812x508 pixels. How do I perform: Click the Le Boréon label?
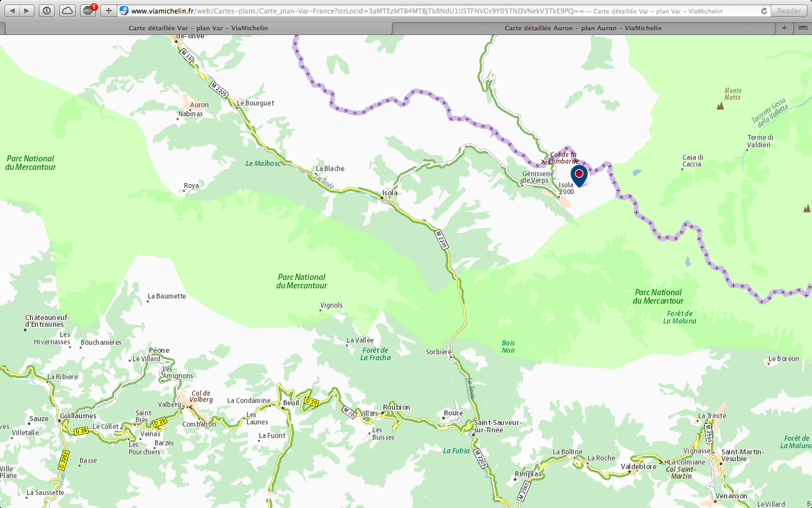point(784,359)
